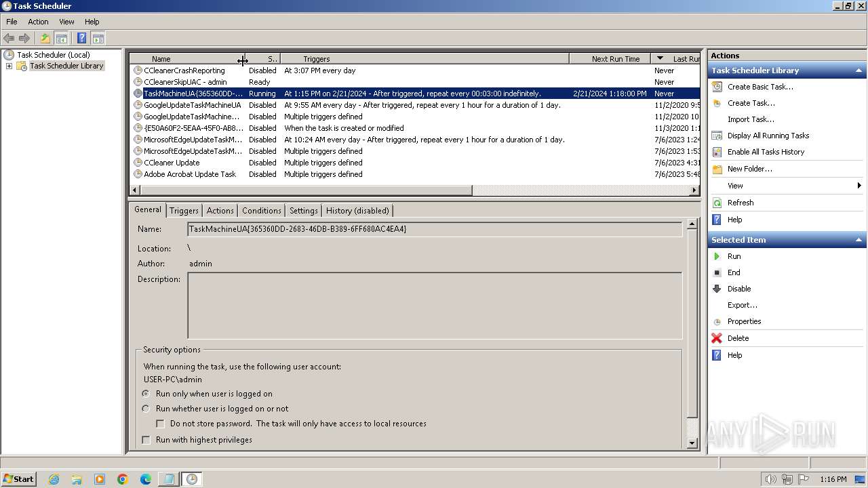Image resolution: width=868 pixels, height=488 pixels.
Task: Select Task Scheduler (Local) tree root
Action: pos(53,55)
